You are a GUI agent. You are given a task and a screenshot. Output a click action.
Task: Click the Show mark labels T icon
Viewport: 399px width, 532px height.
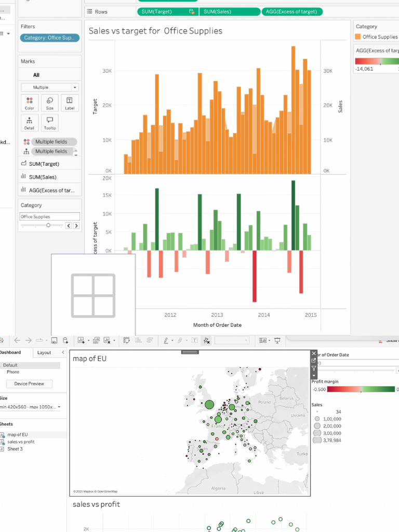coord(195,340)
